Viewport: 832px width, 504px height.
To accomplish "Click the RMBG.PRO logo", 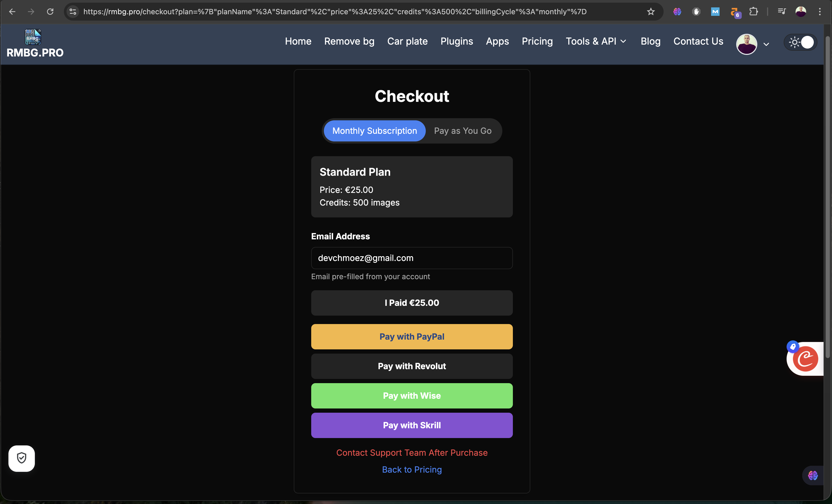I will pos(35,43).
